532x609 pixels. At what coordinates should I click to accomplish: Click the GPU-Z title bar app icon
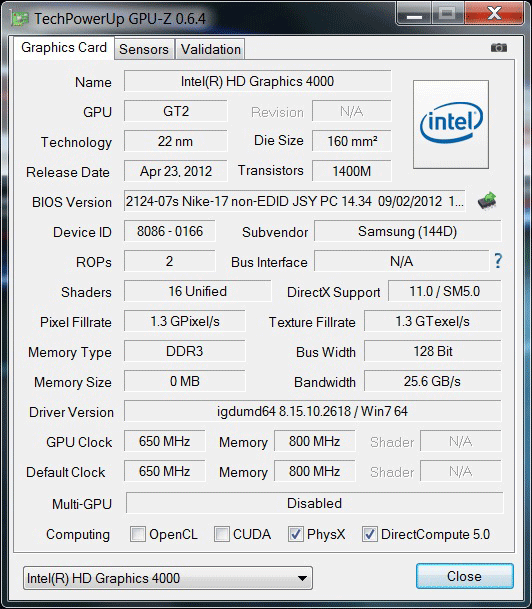[x=20, y=19]
